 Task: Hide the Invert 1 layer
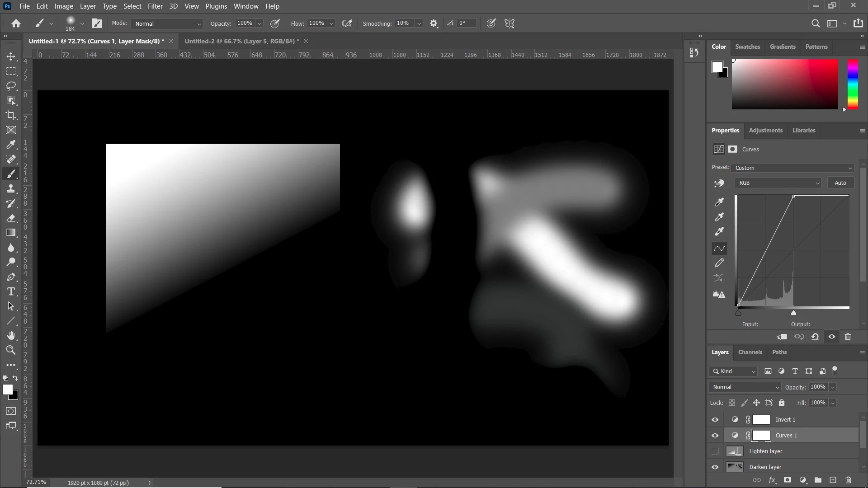(x=715, y=420)
